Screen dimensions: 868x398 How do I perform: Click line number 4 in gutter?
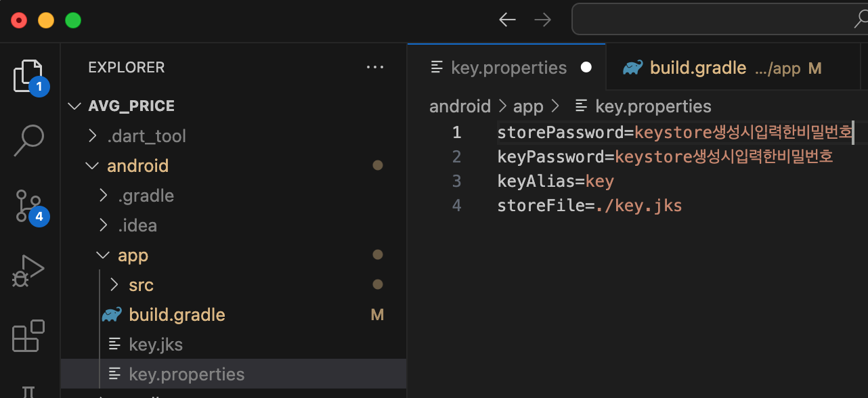[x=457, y=205]
